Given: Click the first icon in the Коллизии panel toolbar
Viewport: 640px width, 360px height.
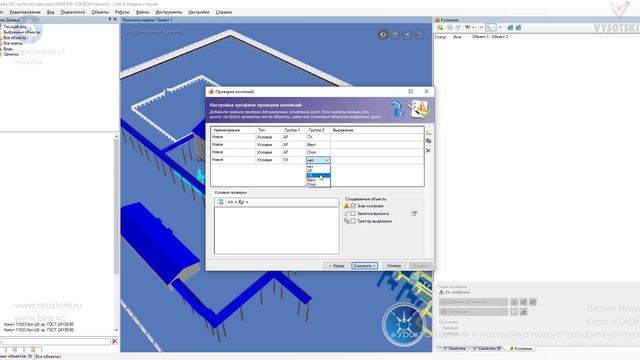Looking at the screenshot, I should click(440, 27).
